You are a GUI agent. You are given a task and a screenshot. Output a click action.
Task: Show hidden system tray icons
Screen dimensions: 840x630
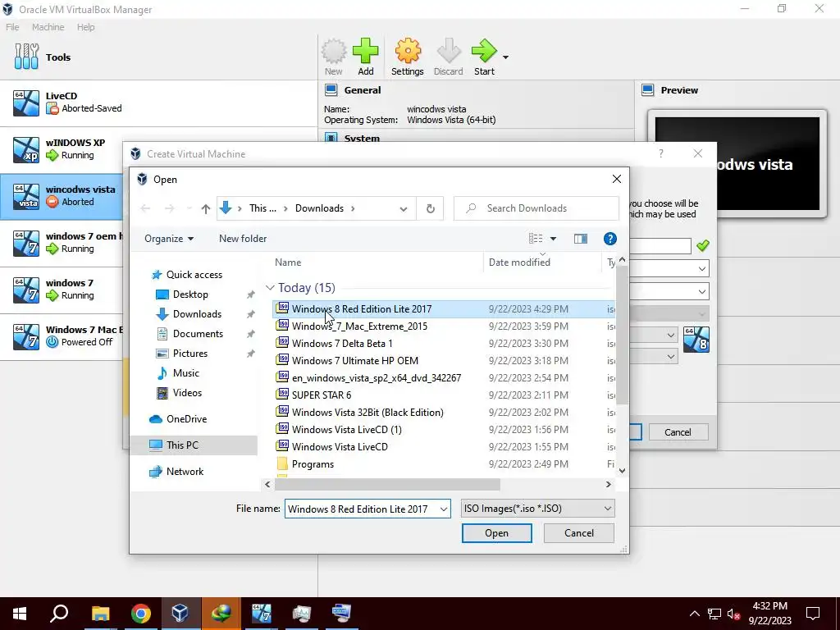point(694,614)
